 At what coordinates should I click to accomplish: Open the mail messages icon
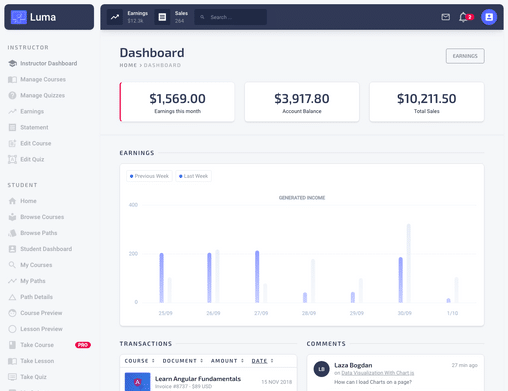[x=446, y=17]
